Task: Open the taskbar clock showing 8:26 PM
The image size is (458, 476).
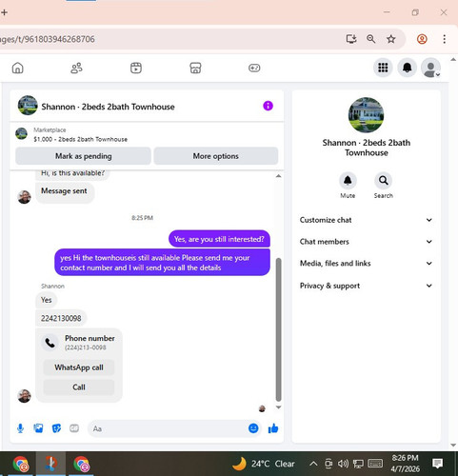Action: click(x=406, y=464)
